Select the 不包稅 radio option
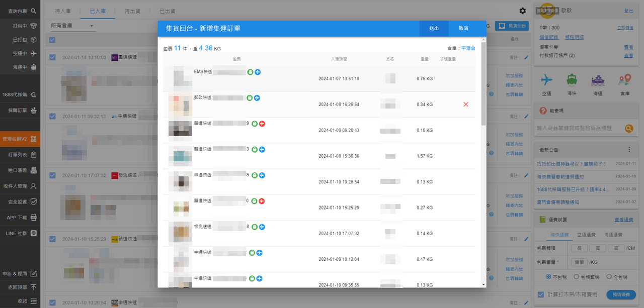The width and height of the screenshot is (644, 308). [x=548, y=276]
